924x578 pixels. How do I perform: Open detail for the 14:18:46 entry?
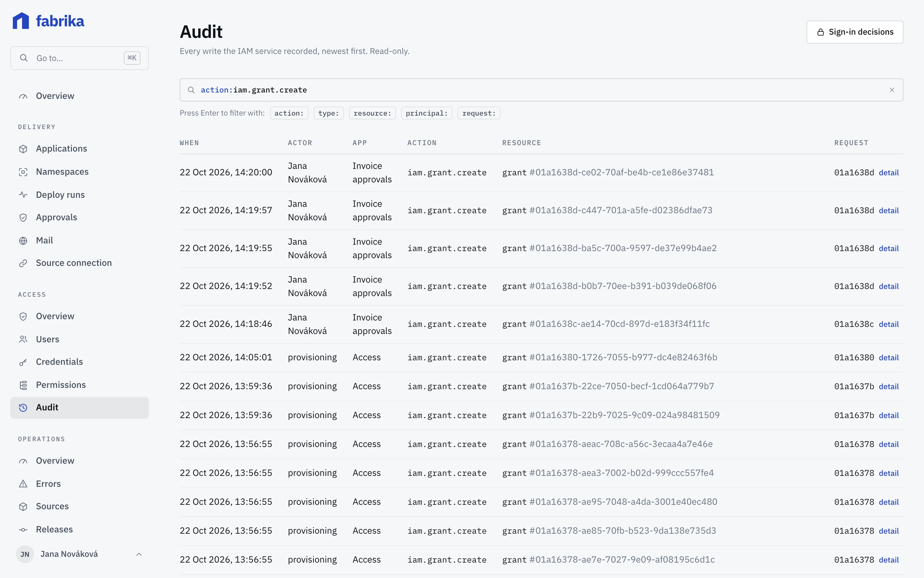pos(888,324)
